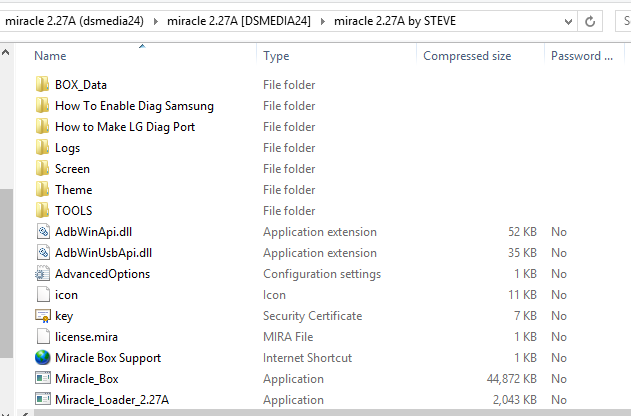
Task: Navigate to miracle 2.27A [DSMEDIA24] breadcrumb
Action: 239,21
